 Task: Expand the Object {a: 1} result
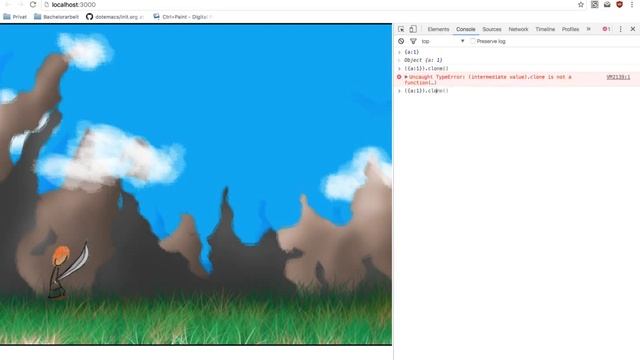[x=423, y=60]
